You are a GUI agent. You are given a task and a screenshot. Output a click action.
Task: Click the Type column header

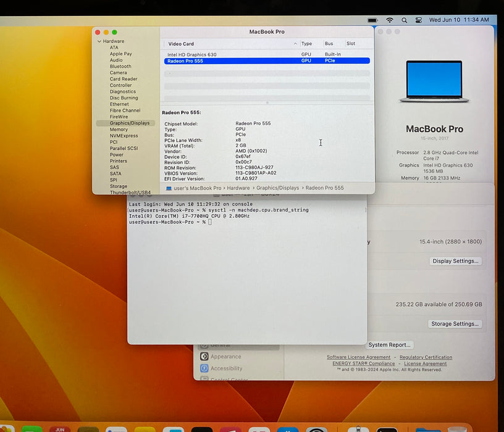pos(306,43)
